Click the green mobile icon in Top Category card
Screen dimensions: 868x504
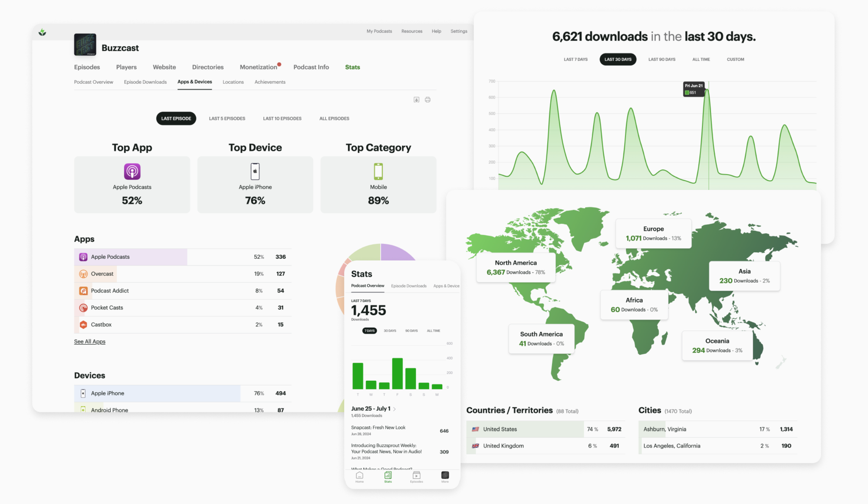pyautogui.click(x=378, y=171)
